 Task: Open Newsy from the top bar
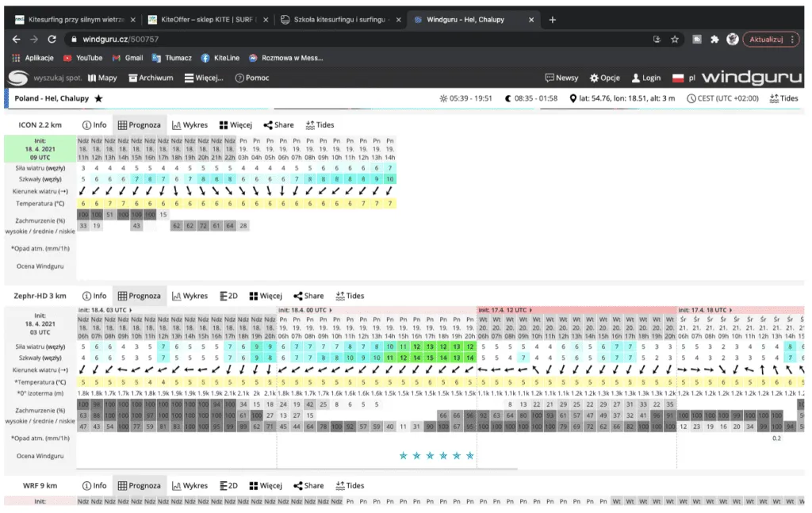tap(561, 78)
